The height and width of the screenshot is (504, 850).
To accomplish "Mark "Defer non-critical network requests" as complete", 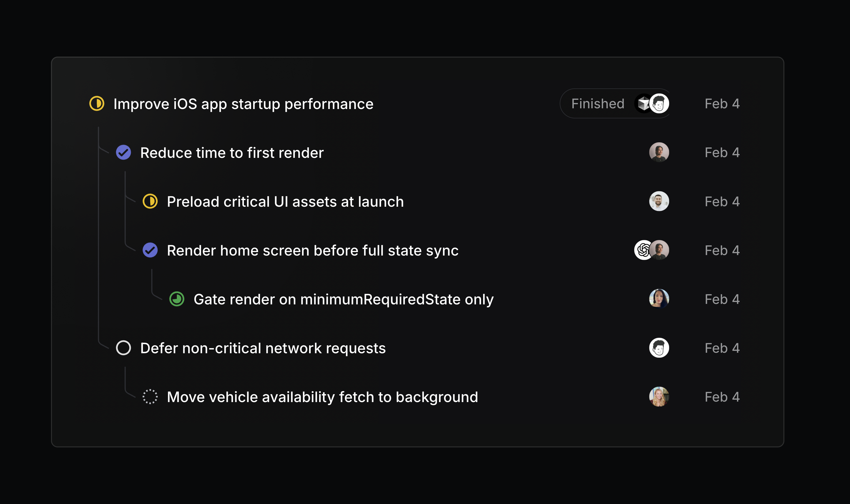I will 123,348.
